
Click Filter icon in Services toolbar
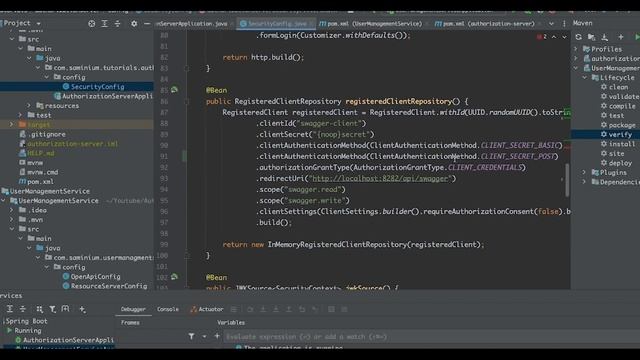click(x=53, y=309)
